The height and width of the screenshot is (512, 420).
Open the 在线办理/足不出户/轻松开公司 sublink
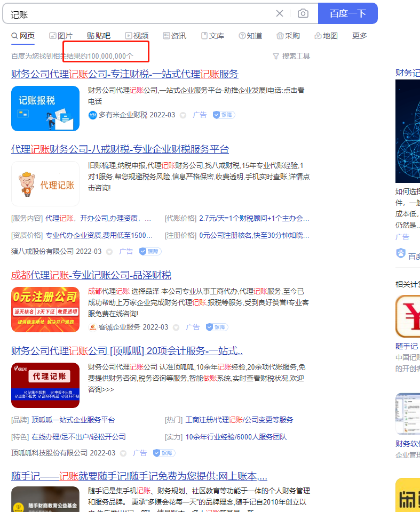point(78,437)
